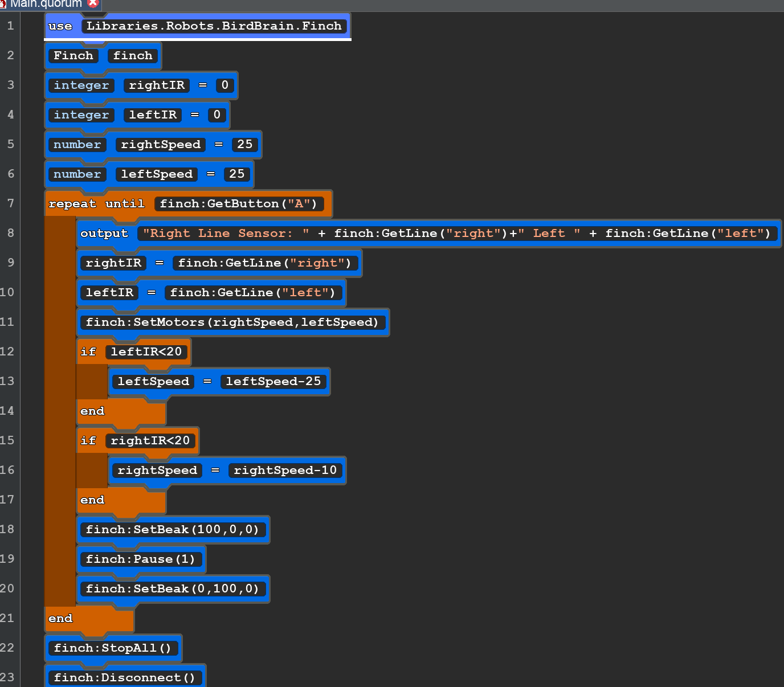Switch to the Main.quorum tab
The height and width of the screenshot is (687, 784).
46,3
